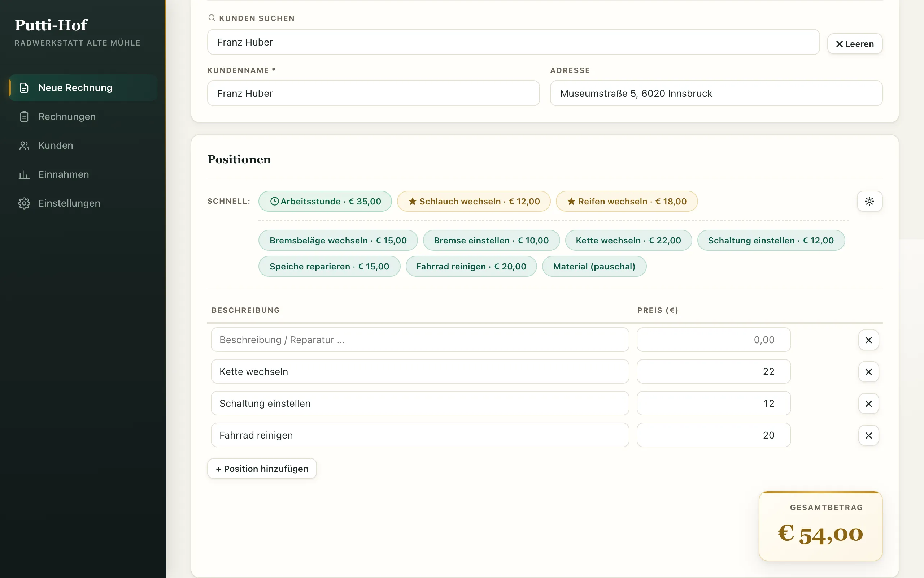924x578 pixels.
Task: Edit the Kette wechseln description field
Action: (x=420, y=371)
